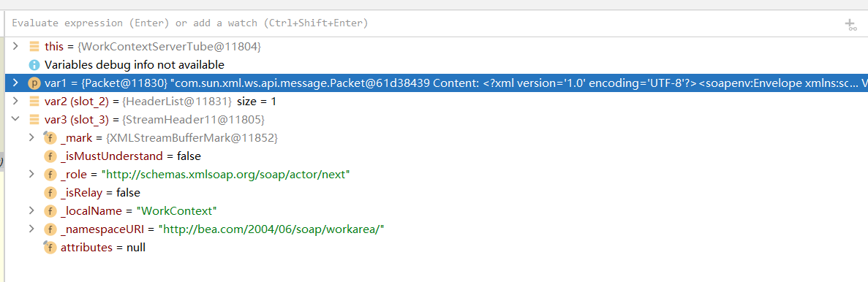Click the add watch plus icon

(851, 24)
